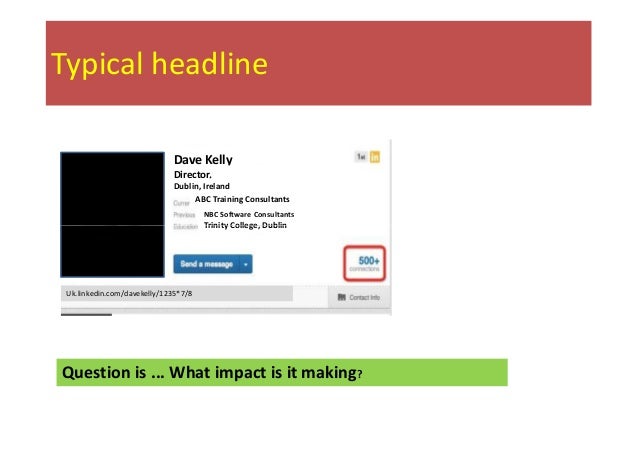Open the dropdown arrow beside Send a message
This screenshot has height=452, width=638.
[246, 264]
